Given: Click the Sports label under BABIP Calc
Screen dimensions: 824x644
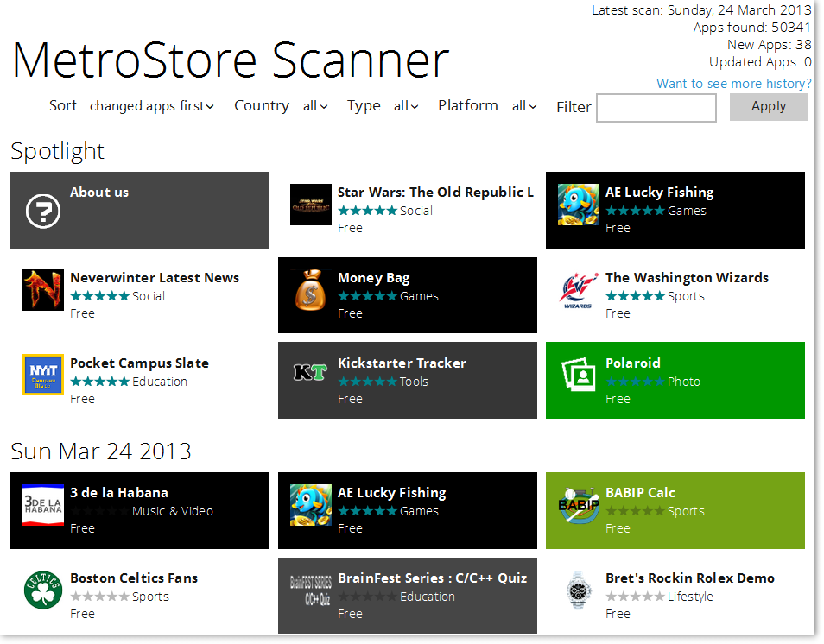Looking at the screenshot, I should pyautogui.click(x=686, y=511).
